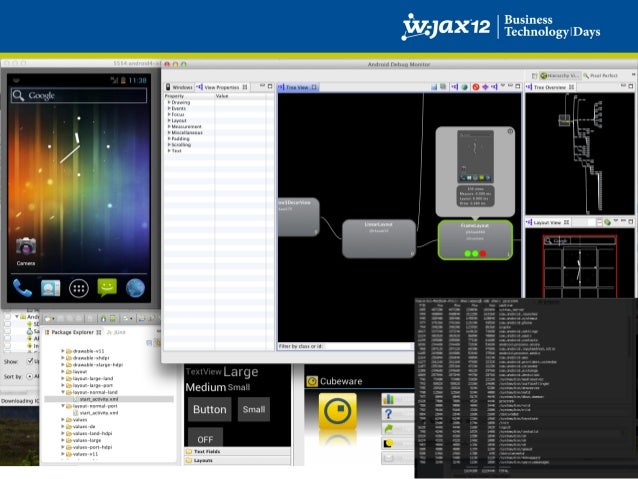Launch the Camera app on emulator home screen
The image size is (638, 479).
point(26,252)
